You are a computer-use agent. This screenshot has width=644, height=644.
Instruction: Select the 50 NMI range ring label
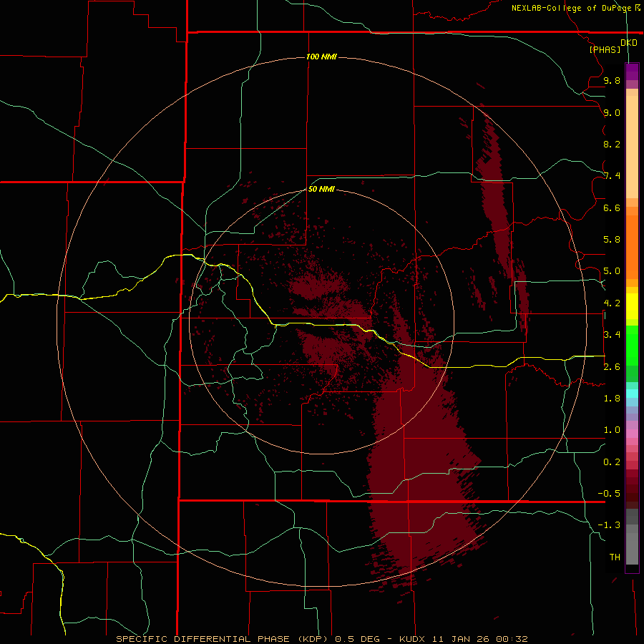click(321, 189)
